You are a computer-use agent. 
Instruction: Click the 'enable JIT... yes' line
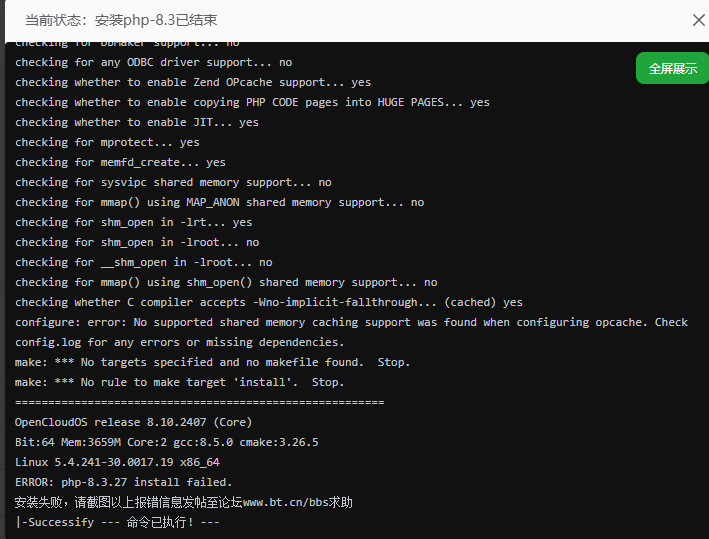click(x=137, y=122)
